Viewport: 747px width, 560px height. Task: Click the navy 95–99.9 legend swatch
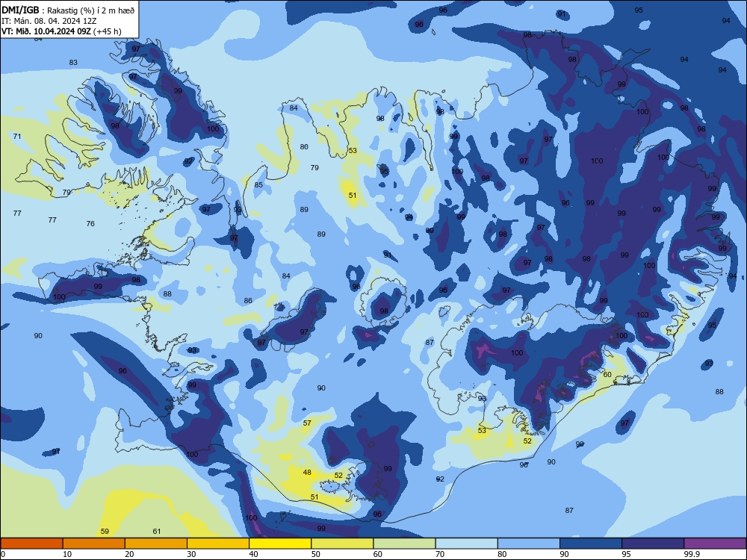pyautogui.click(x=653, y=544)
